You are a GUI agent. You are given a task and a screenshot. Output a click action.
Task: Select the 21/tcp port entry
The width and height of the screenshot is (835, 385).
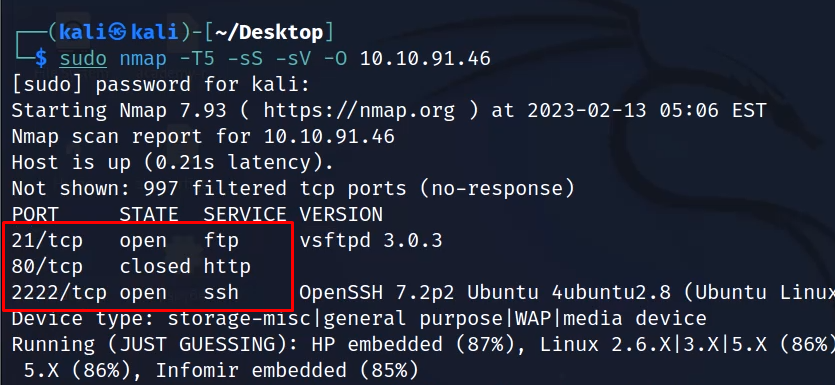tap(47, 241)
